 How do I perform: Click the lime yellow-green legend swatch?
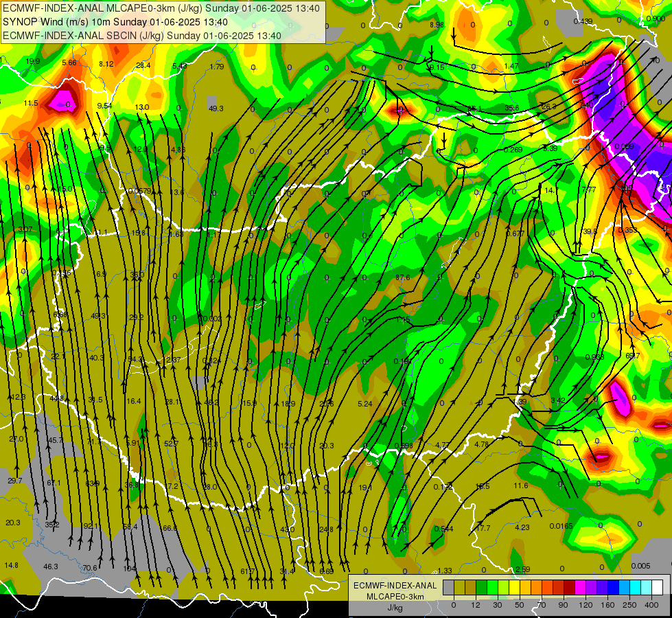point(503,588)
